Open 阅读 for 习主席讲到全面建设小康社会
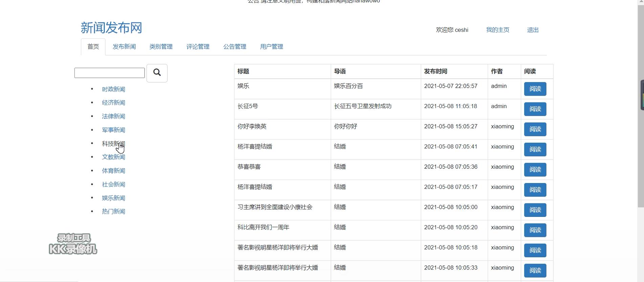 pyautogui.click(x=535, y=210)
